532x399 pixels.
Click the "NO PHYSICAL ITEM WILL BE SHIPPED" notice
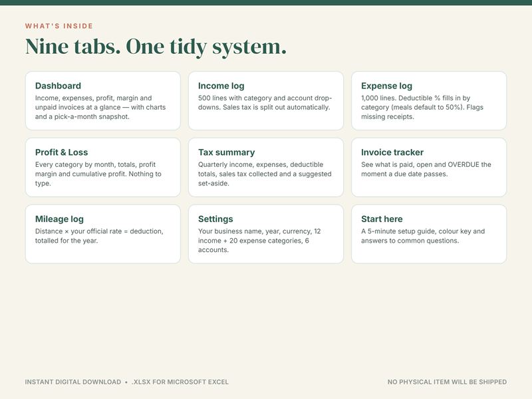pyautogui.click(x=447, y=382)
